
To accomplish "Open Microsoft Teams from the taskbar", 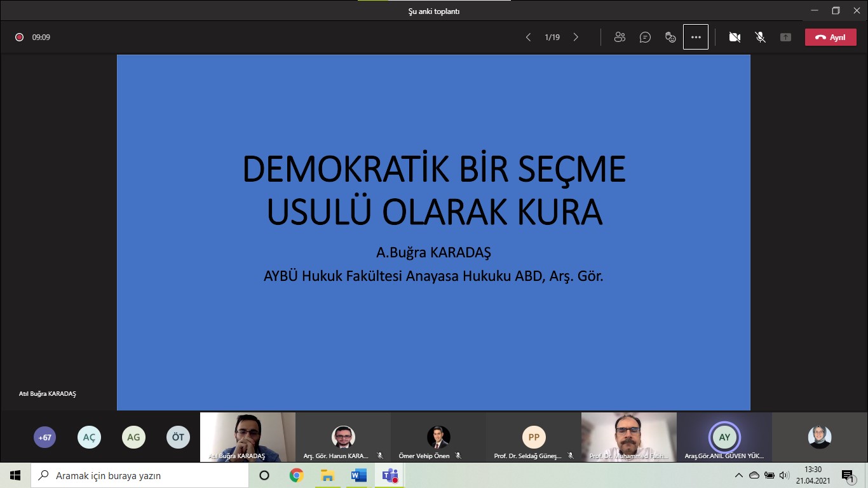I will point(390,475).
